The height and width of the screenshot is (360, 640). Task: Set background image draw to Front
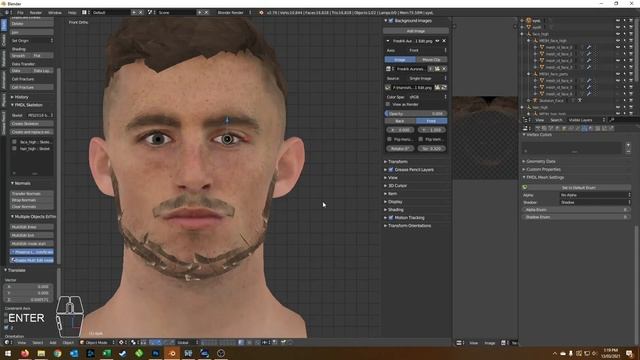pos(431,121)
